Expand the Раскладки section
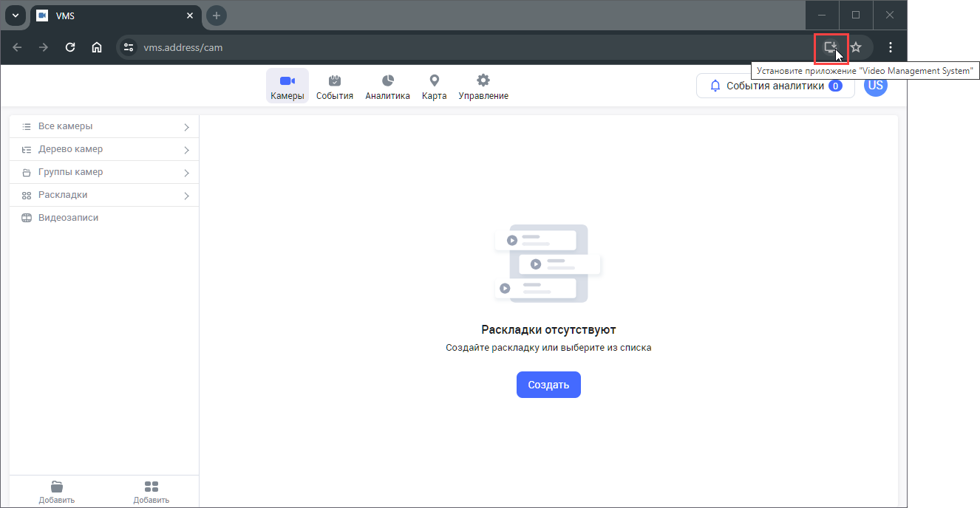Viewport: 980px width, 508px height. pos(103,196)
